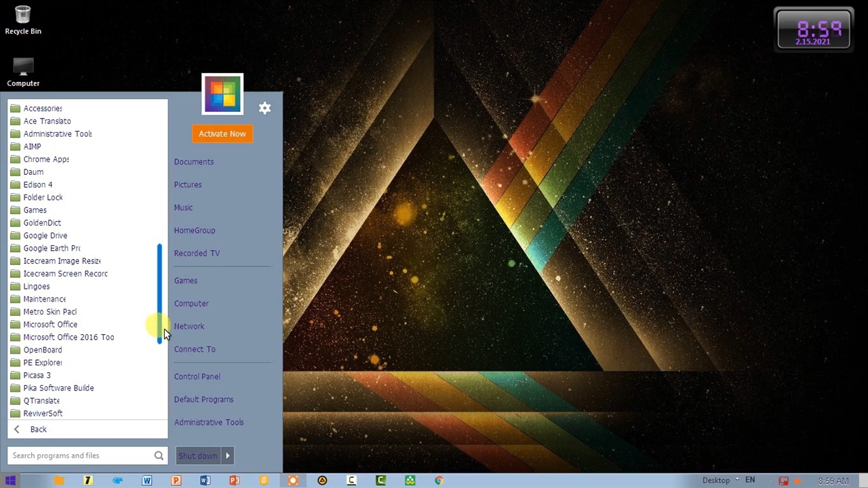Image resolution: width=868 pixels, height=488 pixels.
Task: Open the settings gear in Start menu
Action: coord(264,108)
